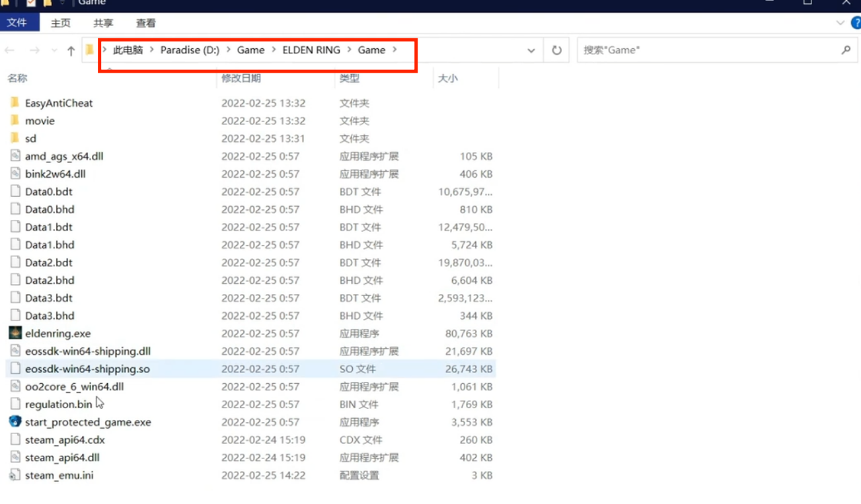
Task: Open the 文件 menu tab
Action: [x=17, y=23]
